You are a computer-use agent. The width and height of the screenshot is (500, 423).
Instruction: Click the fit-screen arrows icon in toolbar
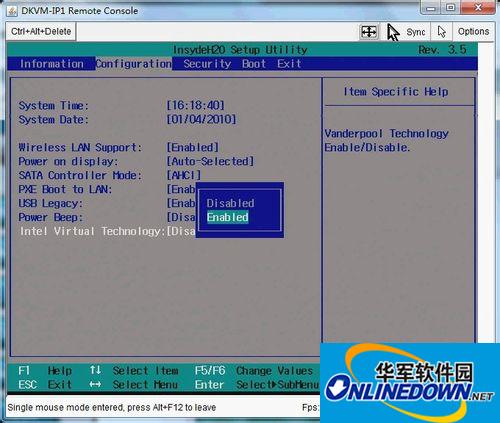369,32
